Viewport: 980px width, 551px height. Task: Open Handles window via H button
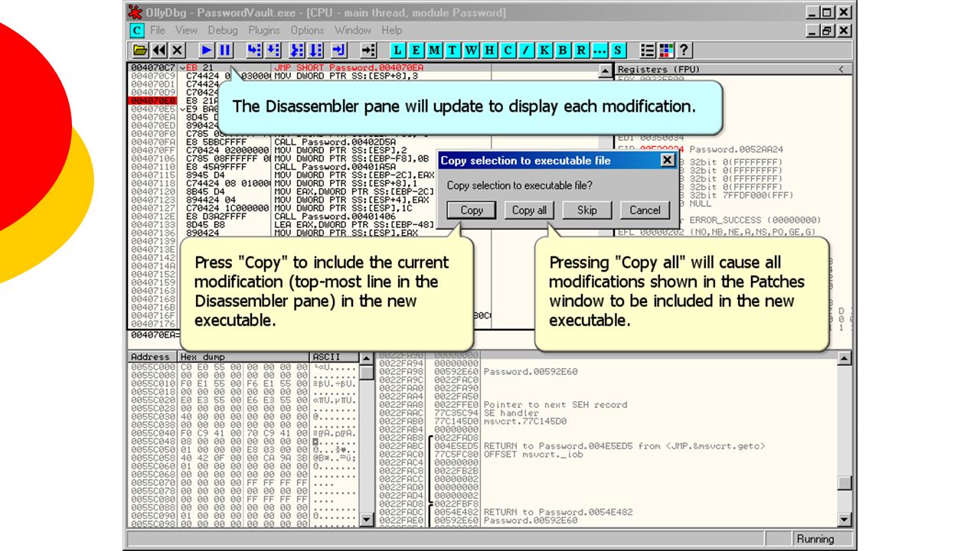490,51
